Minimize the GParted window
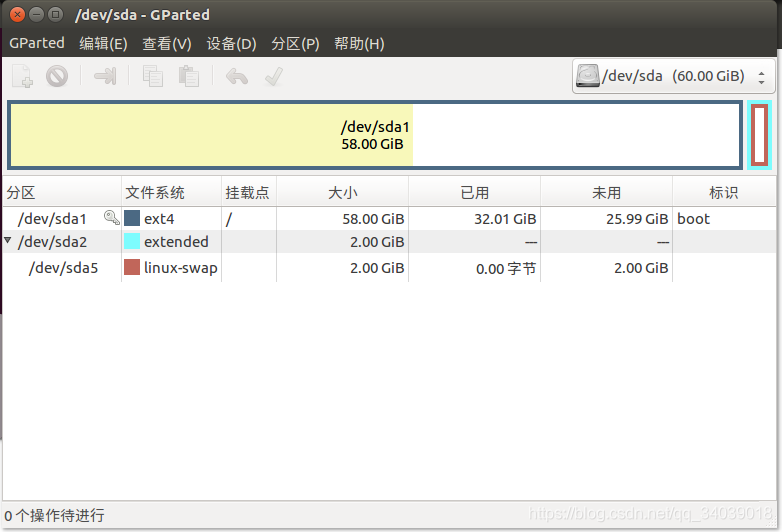This screenshot has width=782, height=532. click(x=36, y=14)
